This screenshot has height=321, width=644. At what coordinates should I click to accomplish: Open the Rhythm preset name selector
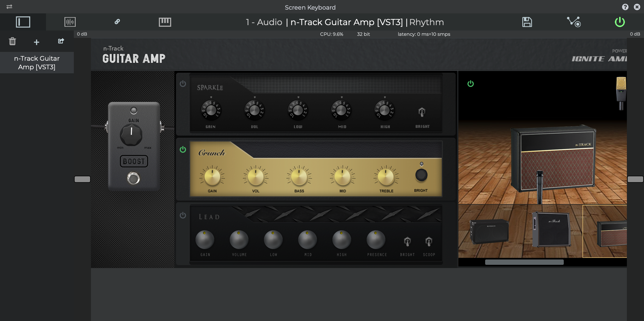coord(426,22)
